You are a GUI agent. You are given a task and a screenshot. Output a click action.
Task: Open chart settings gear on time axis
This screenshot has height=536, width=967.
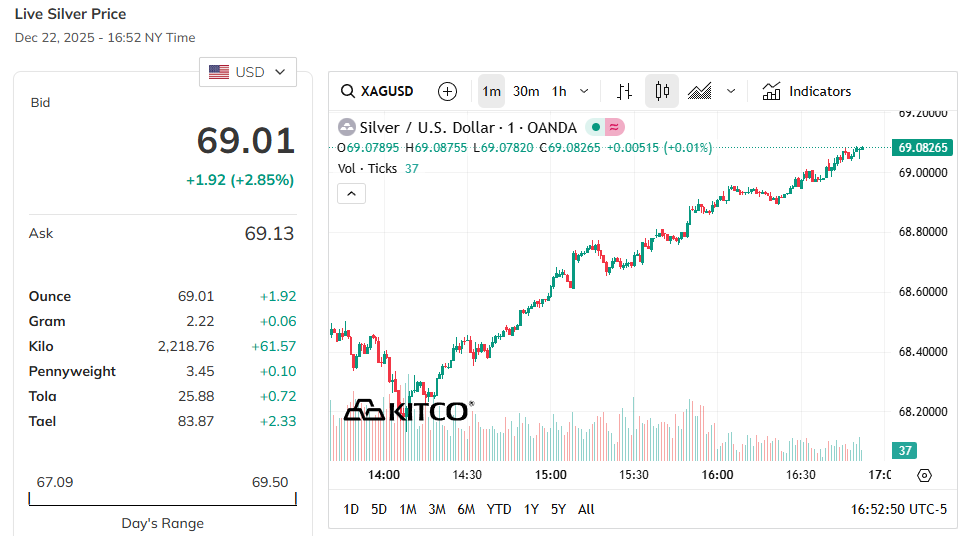pyautogui.click(x=924, y=475)
